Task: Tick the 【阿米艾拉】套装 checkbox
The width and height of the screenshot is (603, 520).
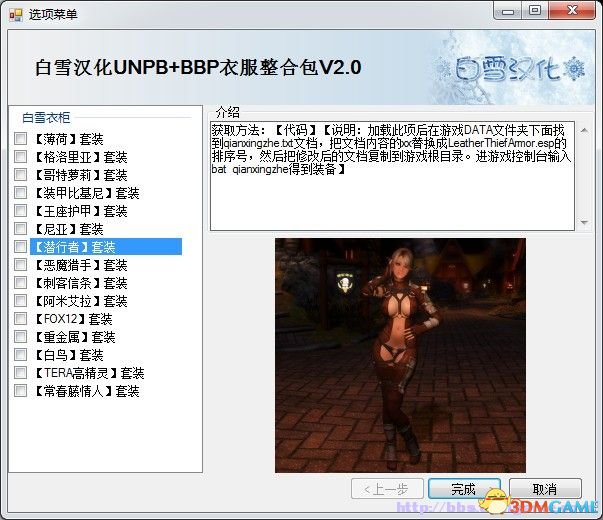Action: (x=20, y=301)
